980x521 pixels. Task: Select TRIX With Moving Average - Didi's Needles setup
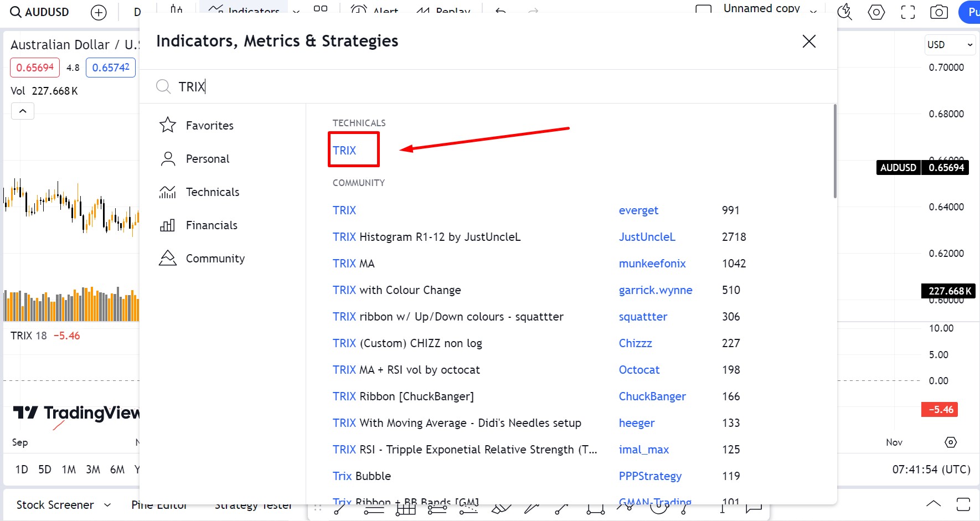(x=457, y=423)
